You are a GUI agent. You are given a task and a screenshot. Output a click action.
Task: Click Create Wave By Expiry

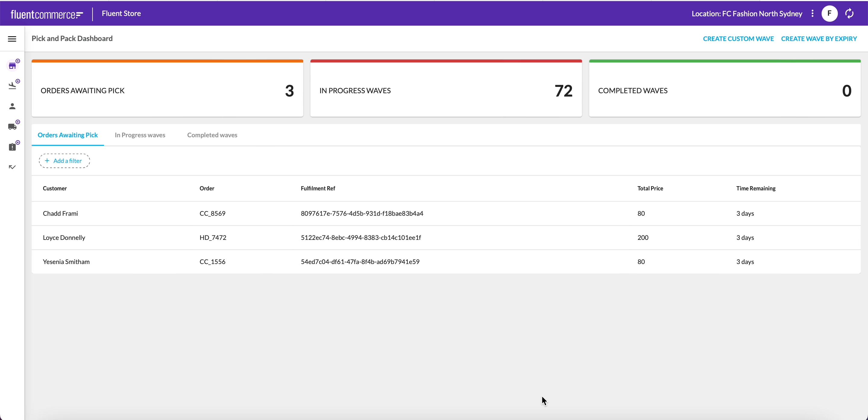(x=819, y=39)
